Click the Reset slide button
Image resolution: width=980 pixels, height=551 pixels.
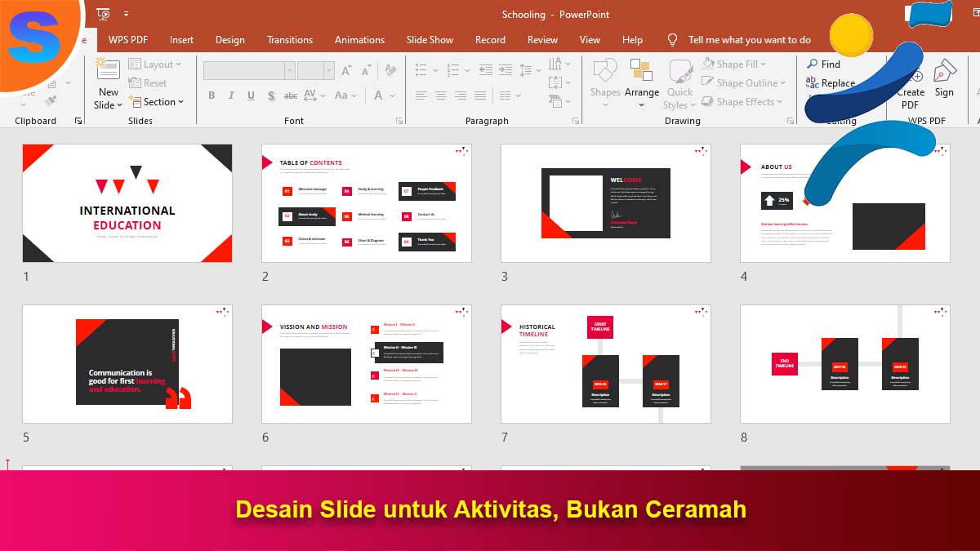[148, 83]
